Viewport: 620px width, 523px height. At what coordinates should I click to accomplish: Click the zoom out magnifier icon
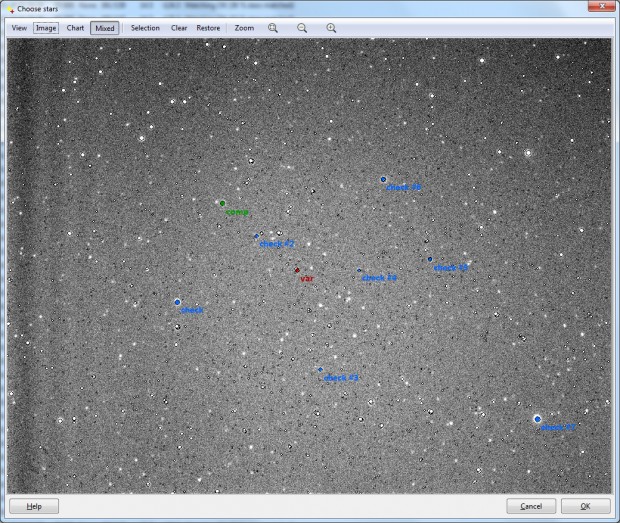tap(302, 28)
